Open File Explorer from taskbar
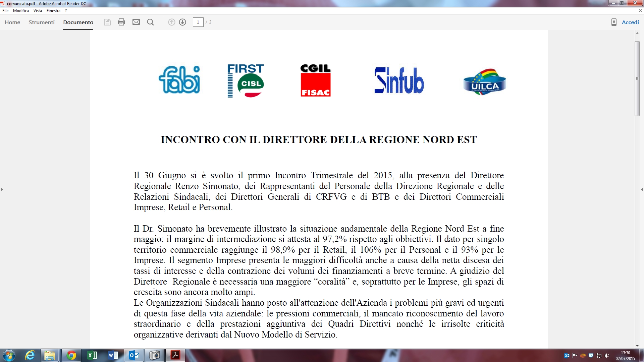 50,355
